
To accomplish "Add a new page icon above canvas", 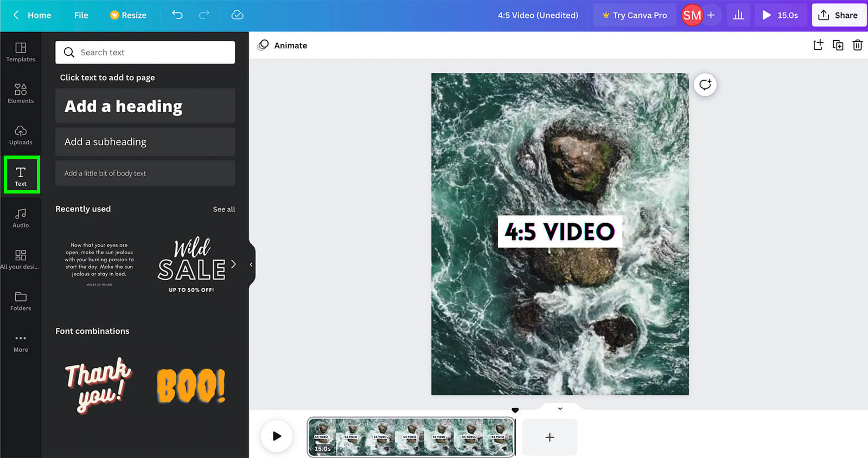I will coord(818,45).
